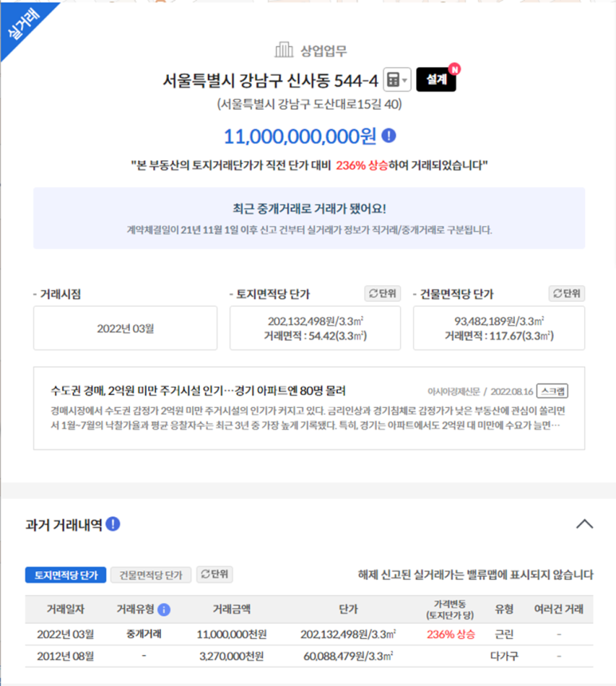Toggle 단위 in the past transactions section
Viewport: 616px width, 686px height.
pos(214,574)
